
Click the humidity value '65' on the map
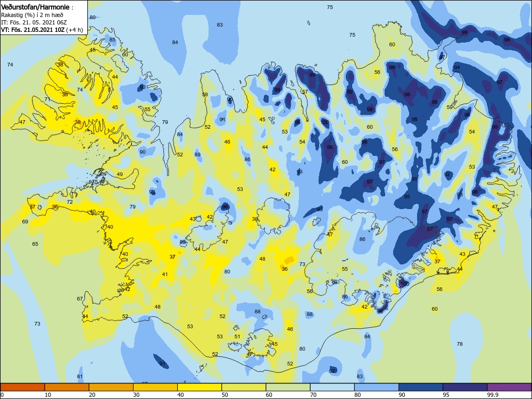[35, 244]
